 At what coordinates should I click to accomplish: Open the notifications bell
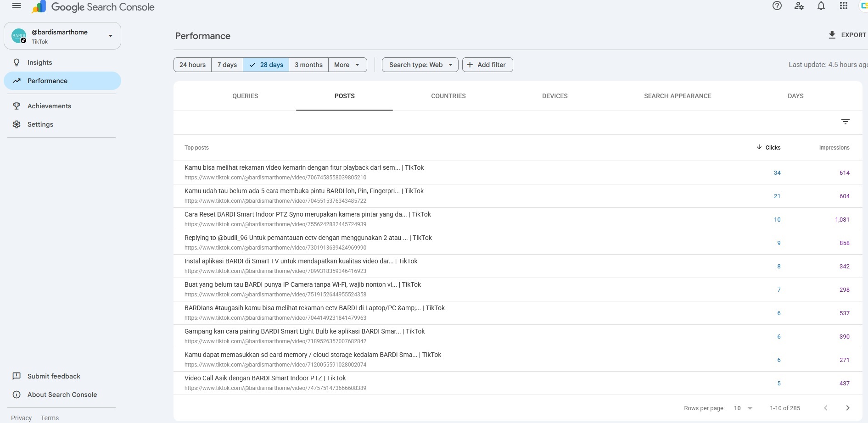click(x=821, y=6)
